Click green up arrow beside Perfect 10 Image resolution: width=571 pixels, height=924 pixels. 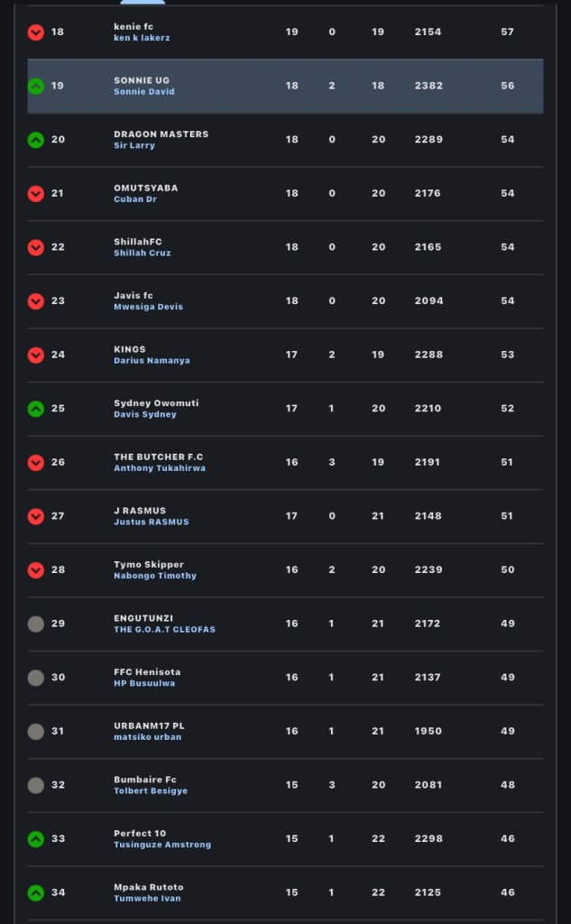click(36, 839)
